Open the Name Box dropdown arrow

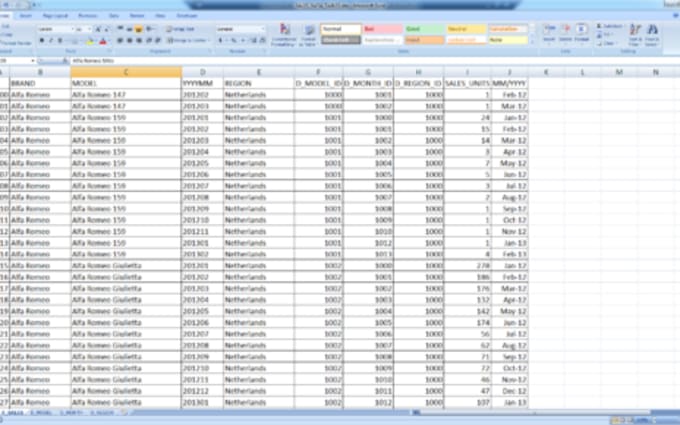click(33, 61)
